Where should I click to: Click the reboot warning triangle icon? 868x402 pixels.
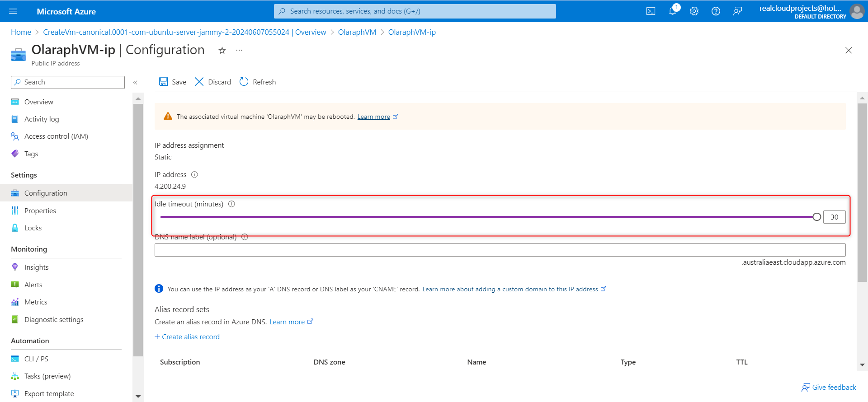168,116
